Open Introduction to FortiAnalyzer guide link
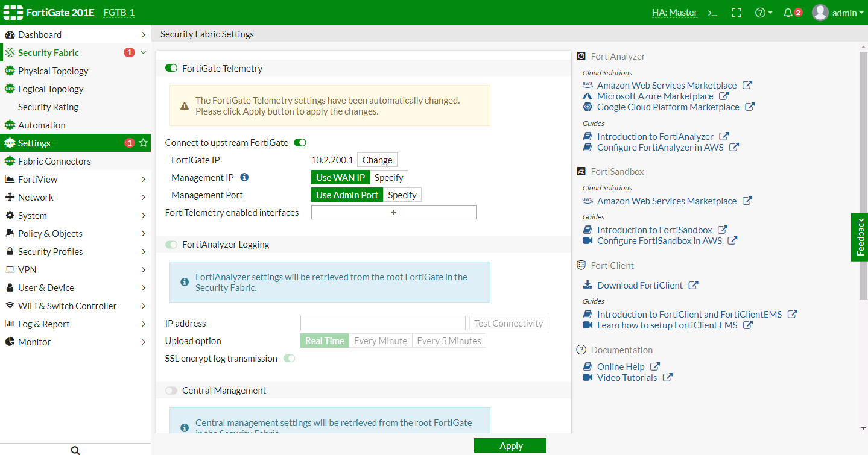Viewport: 868px width, 455px height. click(655, 137)
